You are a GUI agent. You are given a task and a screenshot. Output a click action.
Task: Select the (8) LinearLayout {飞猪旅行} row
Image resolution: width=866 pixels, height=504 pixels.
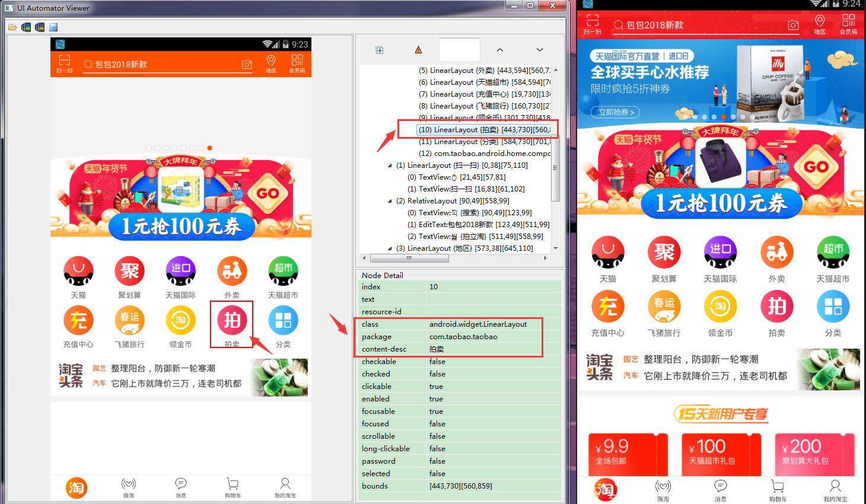(x=484, y=106)
